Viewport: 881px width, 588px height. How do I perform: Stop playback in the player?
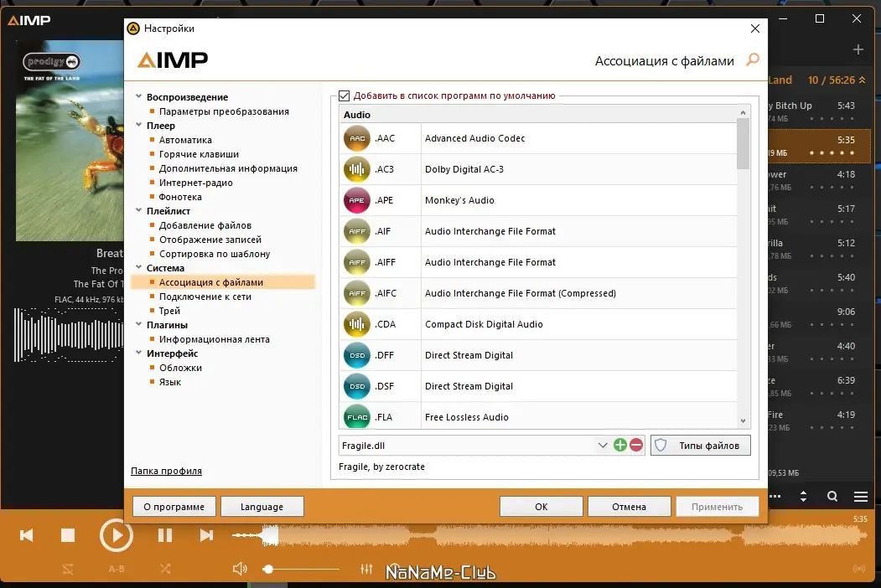tap(68, 535)
